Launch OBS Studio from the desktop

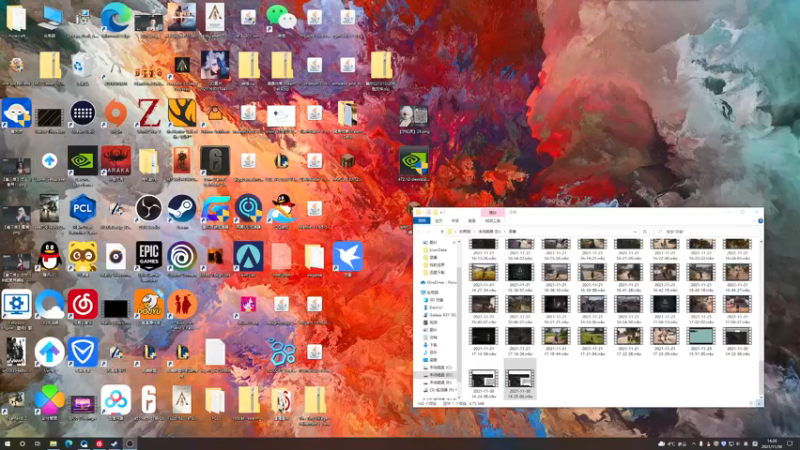tap(148, 208)
